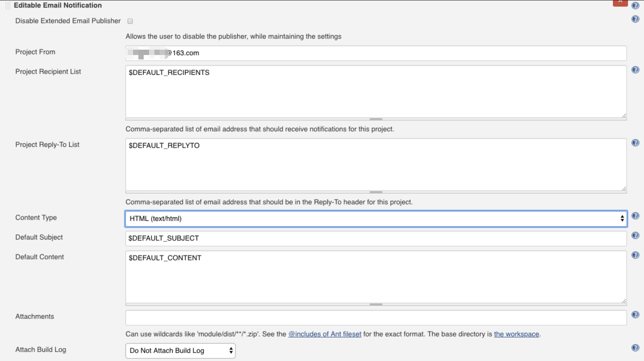Click the Default Subject input field
644x361 pixels.
376,238
